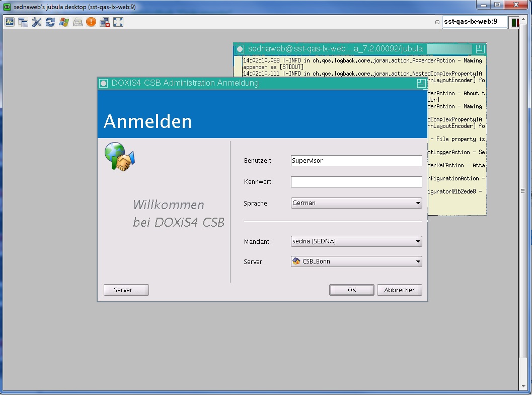The image size is (532, 395).
Task: Click the Server: label beside CSB_Bonn
Action: point(254,262)
